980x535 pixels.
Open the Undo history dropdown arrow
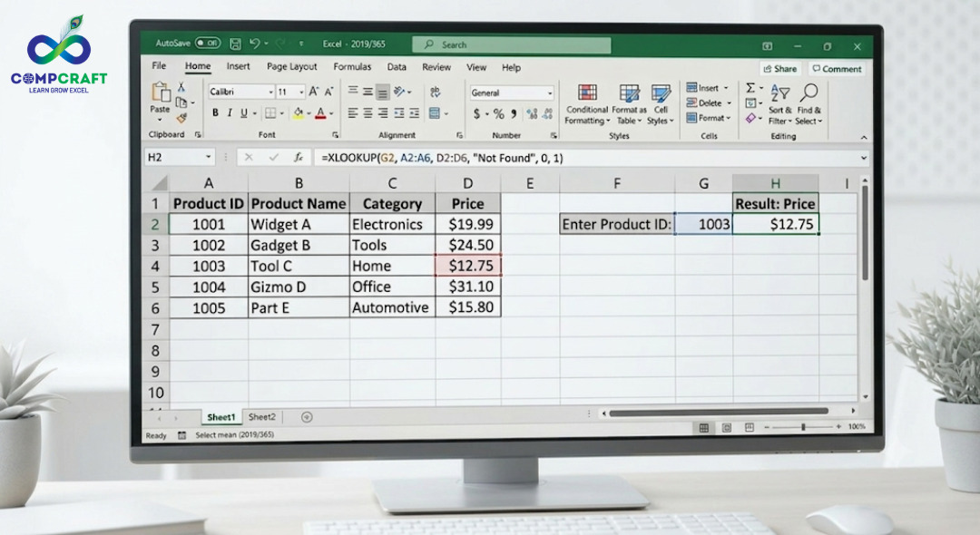(x=266, y=44)
